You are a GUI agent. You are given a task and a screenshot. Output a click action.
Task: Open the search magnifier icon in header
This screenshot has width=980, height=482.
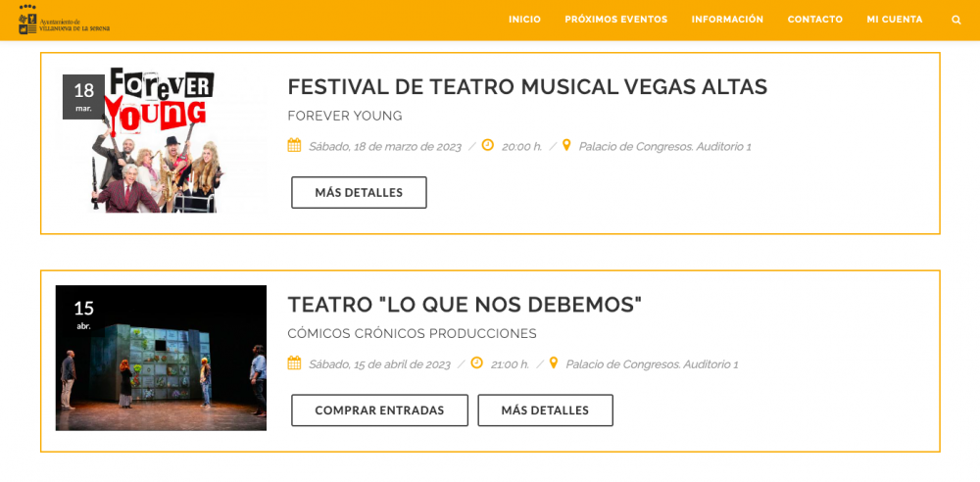(955, 20)
